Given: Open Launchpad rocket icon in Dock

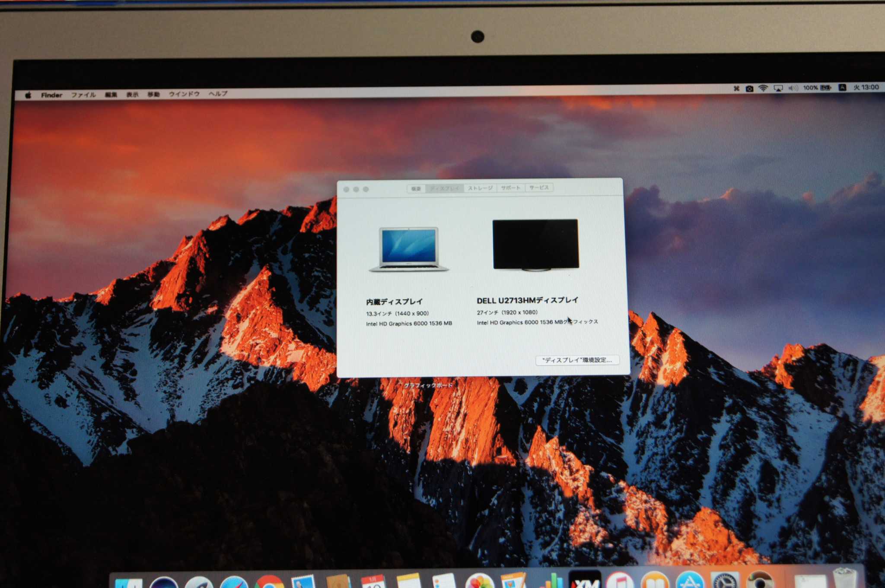Looking at the screenshot, I should click(199, 583).
